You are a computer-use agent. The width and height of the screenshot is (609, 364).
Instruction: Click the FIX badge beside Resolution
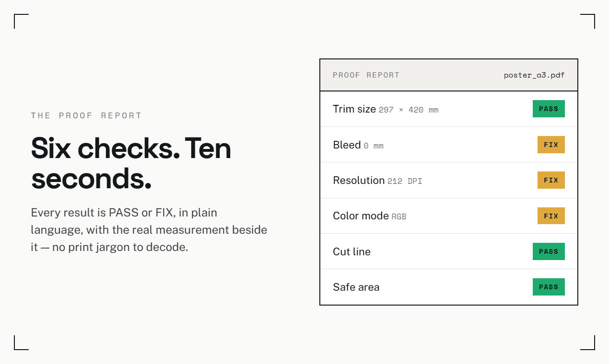tap(551, 180)
